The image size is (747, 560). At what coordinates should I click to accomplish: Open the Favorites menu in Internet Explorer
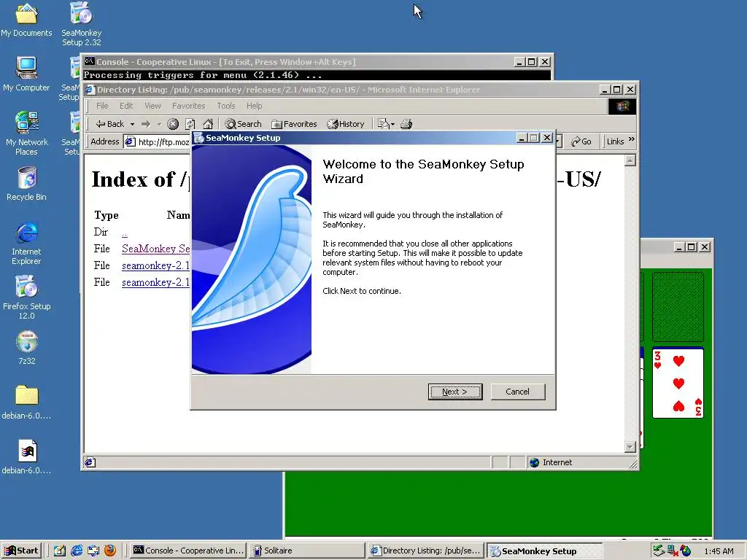point(189,106)
